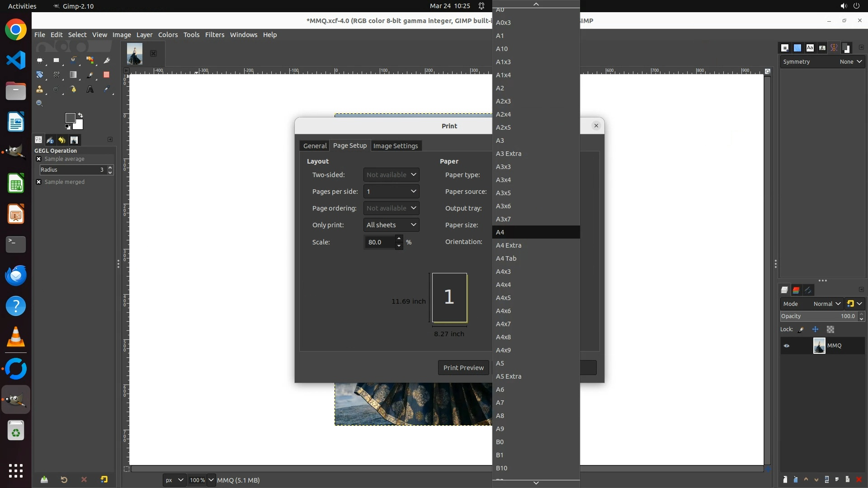Expand the Only print All sheets dropdown
The height and width of the screenshot is (488, 868).
point(391,225)
